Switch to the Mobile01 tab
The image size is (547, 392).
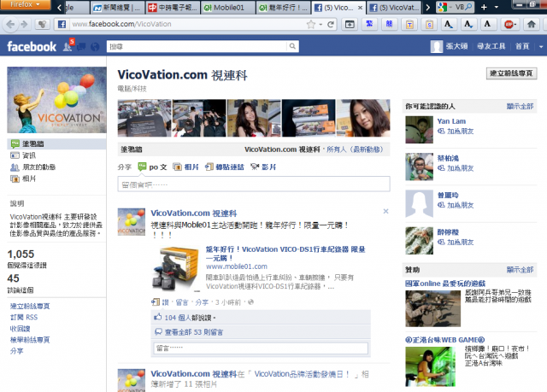coord(228,8)
